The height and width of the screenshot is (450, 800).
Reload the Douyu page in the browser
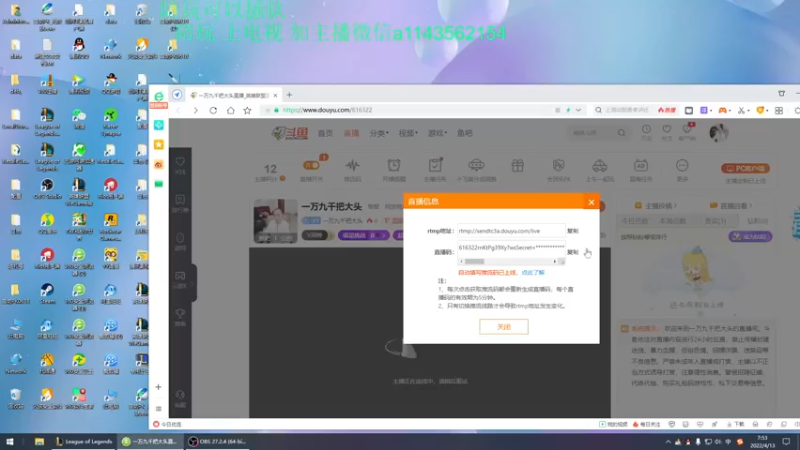click(x=213, y=110)
